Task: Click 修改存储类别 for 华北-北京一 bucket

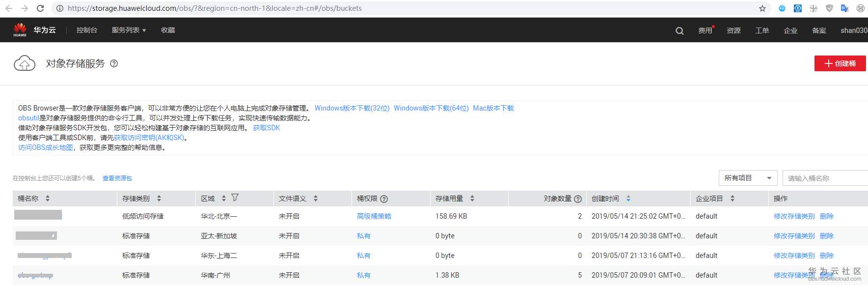Action: point(794,216)
